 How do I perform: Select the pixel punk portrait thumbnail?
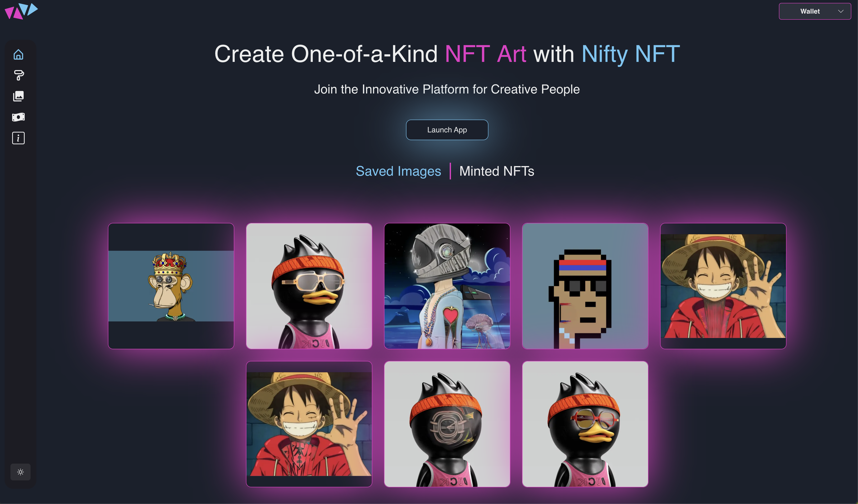pyautogui.click(x=585, y=286)
